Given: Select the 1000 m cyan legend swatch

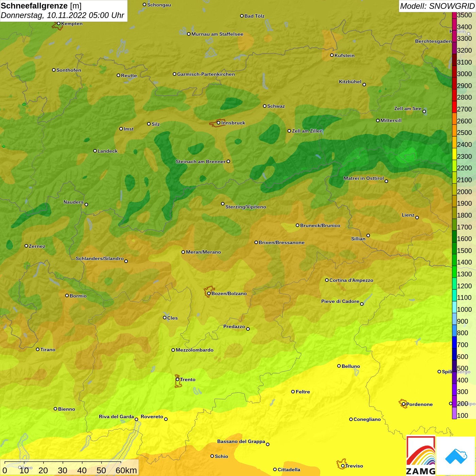Looking at the screenshot, I should pos(454,307).
